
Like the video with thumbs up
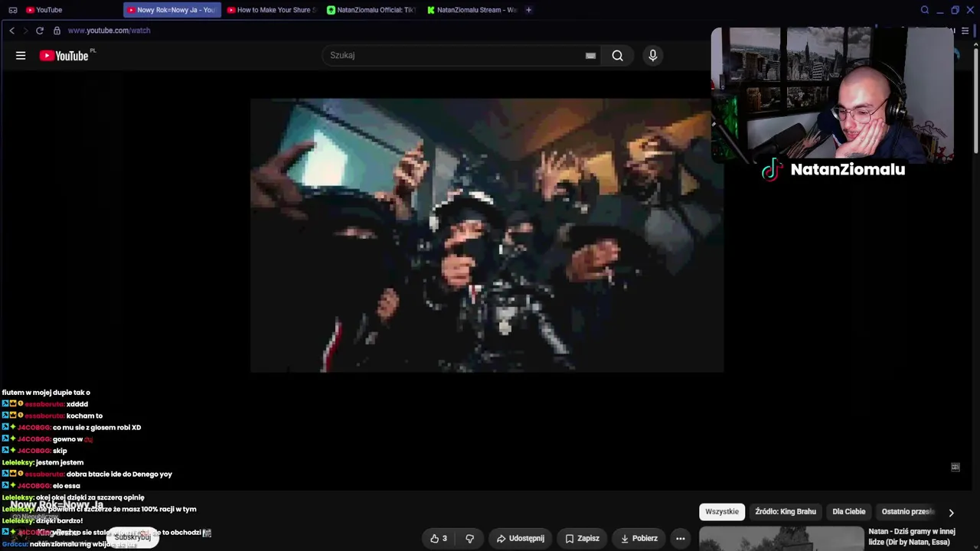coord(439,538)
